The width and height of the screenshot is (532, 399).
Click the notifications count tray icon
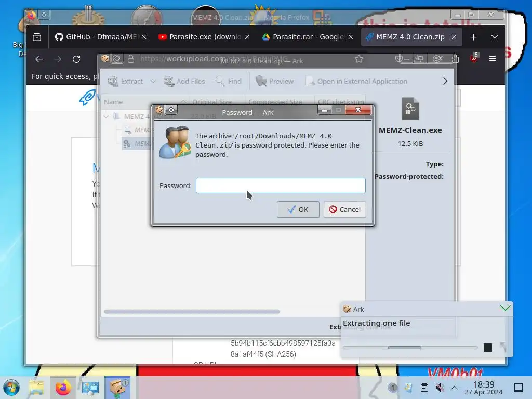393,388
